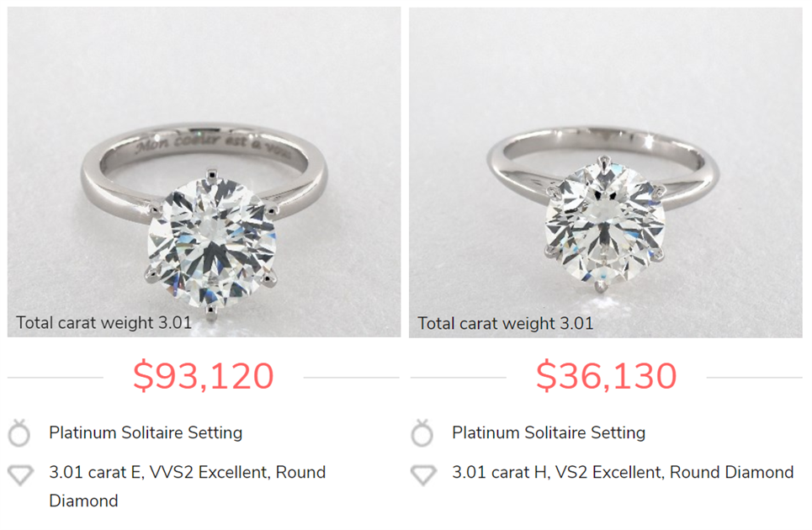This screenshot has height=530, width=812.
Task: Click the right Total carat weight 3.01 caption
Action: (506, 323)
